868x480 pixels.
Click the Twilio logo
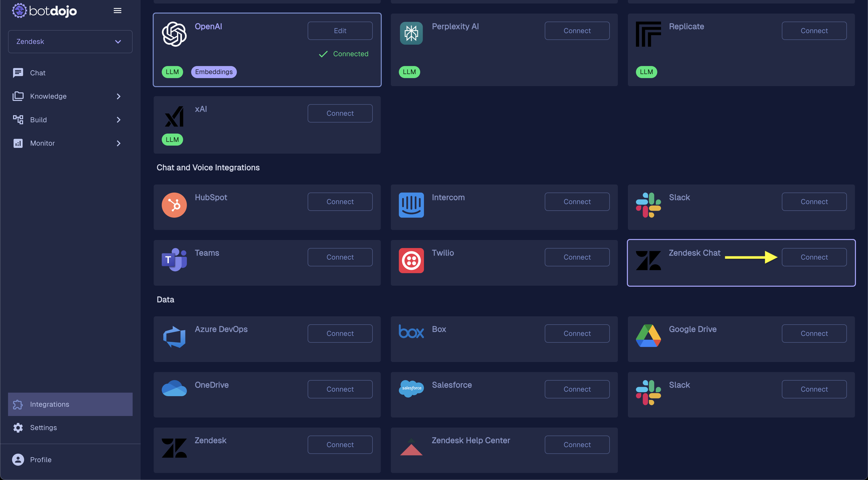coord(411,260)
